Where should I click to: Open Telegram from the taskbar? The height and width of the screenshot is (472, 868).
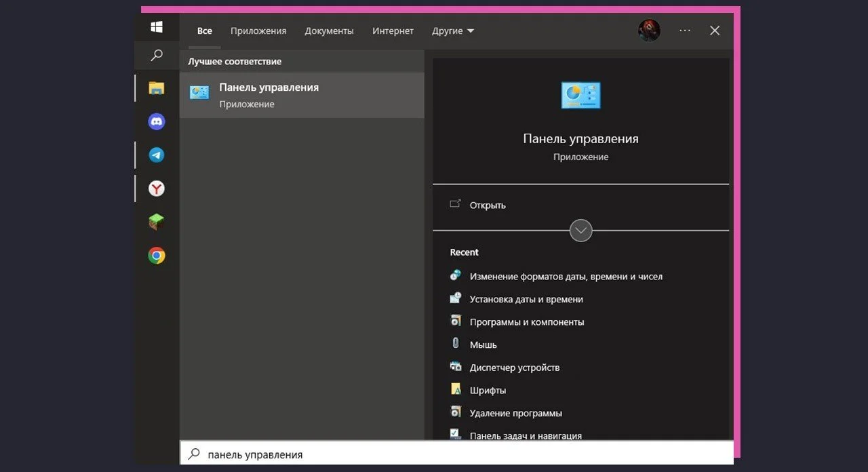(x=157, y=155)
